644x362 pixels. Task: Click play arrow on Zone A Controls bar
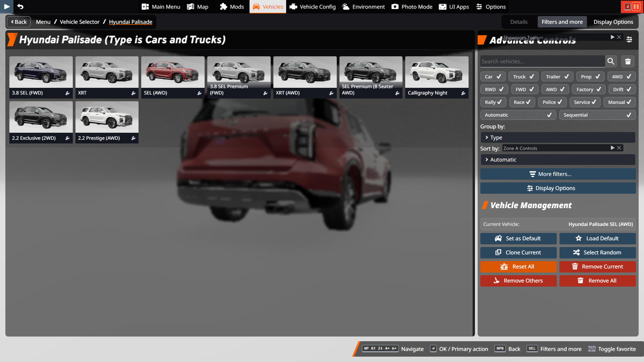(x=612, y=148)
